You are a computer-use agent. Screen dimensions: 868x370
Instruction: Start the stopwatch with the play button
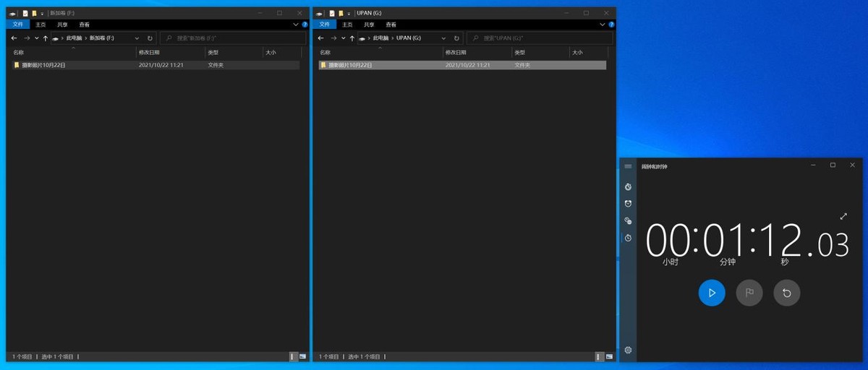pyautogui.click(x=712, y=293)
